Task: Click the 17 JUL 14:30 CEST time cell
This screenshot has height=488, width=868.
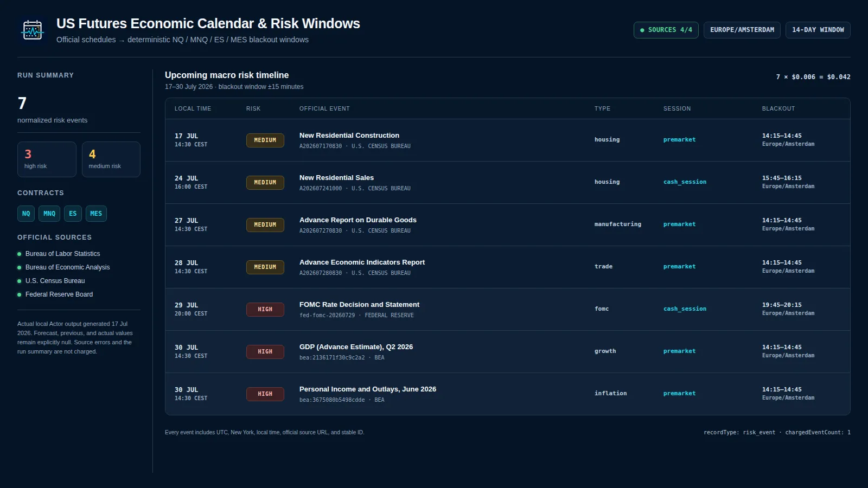Action: [x=191, y=140]
